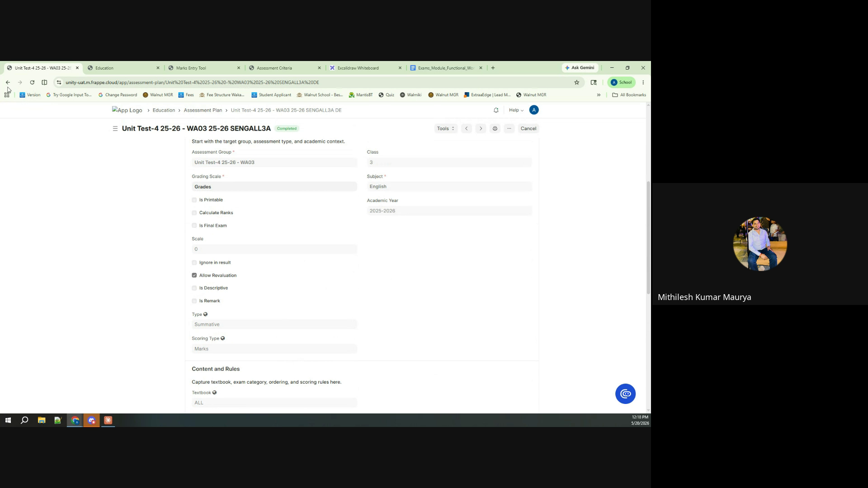The width and height of the screenshot is (868, 488).
Task: Click the Scale input field
Action: tap(274, 249)
